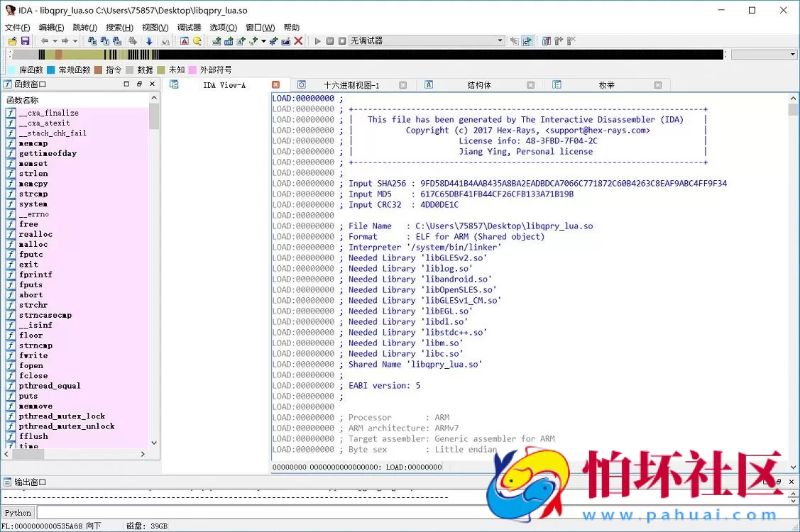Float the 函数窗口 panel
This screenshot has width=800, height=532.
point(139,84)
